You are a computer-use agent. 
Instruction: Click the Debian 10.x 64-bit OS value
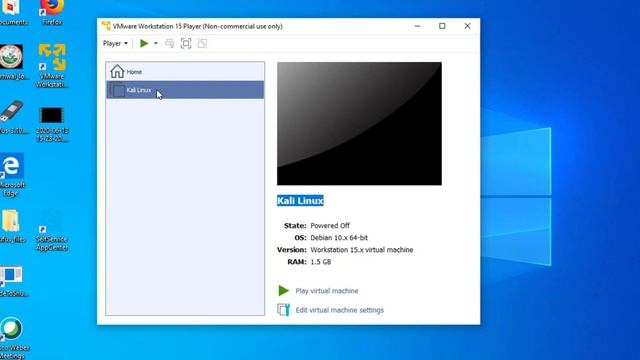(339, 238)
